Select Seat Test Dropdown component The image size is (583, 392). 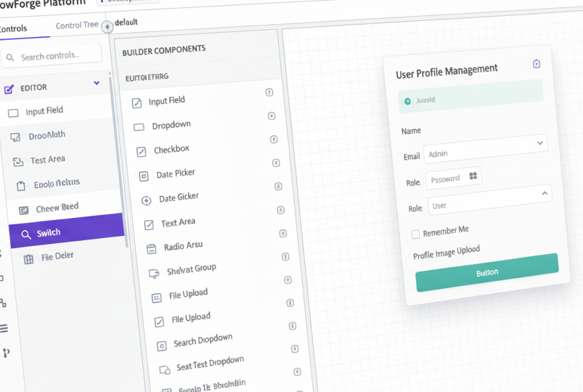[x=210, y=364]
